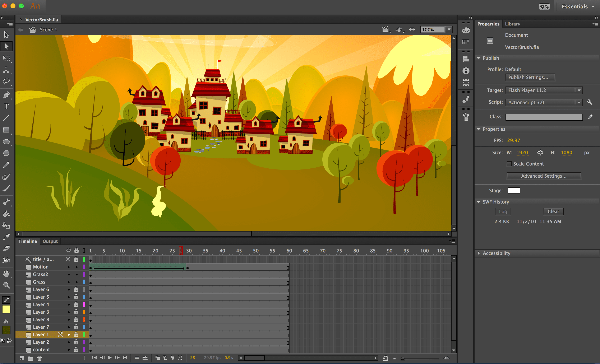
Task: Toggle visibility dot of Grass2 layer
Action: 69,274
